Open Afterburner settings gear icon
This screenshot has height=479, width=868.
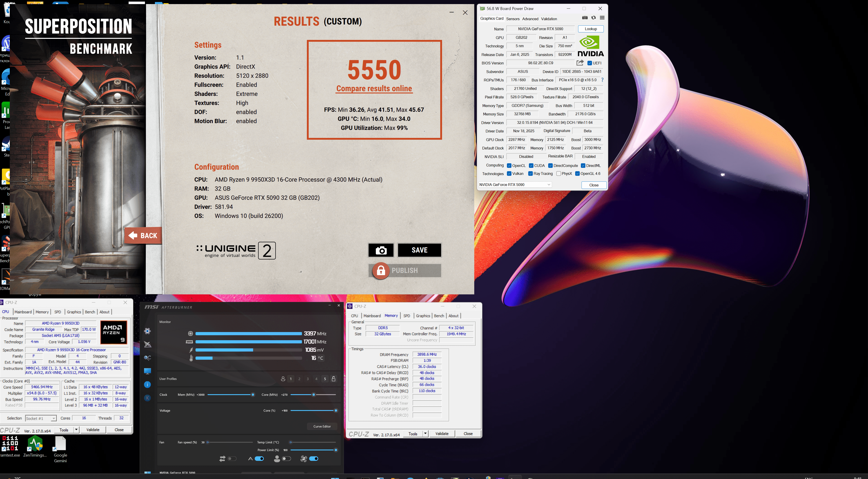[147, 331]
